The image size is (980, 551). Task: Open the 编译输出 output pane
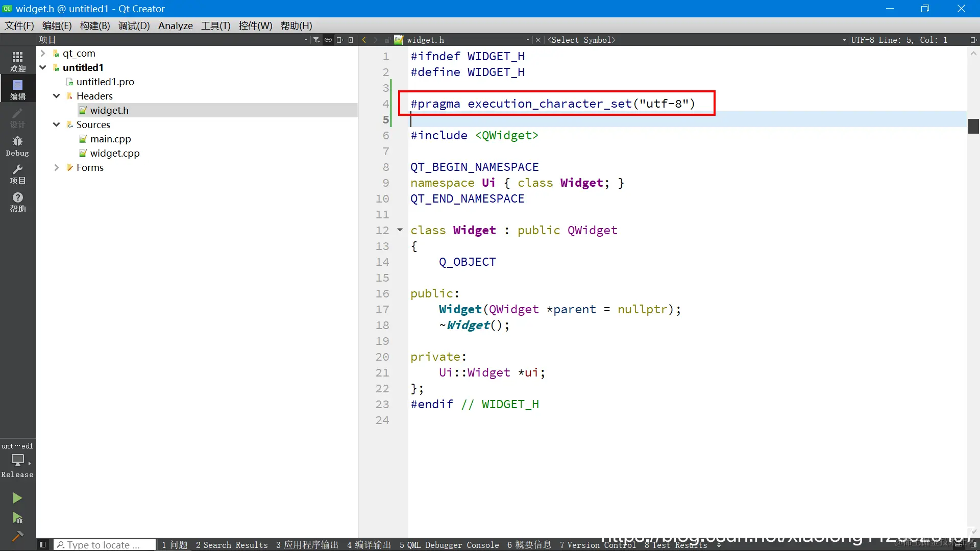coord(369,545)
